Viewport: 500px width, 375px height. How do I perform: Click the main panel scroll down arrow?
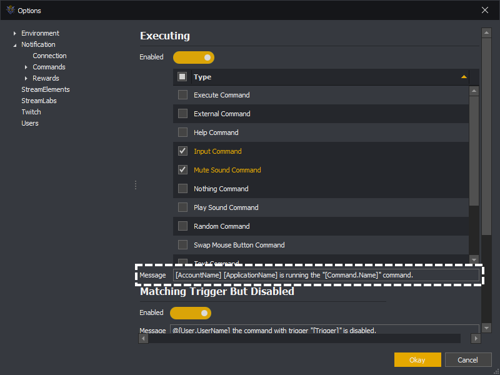(486, 328)
